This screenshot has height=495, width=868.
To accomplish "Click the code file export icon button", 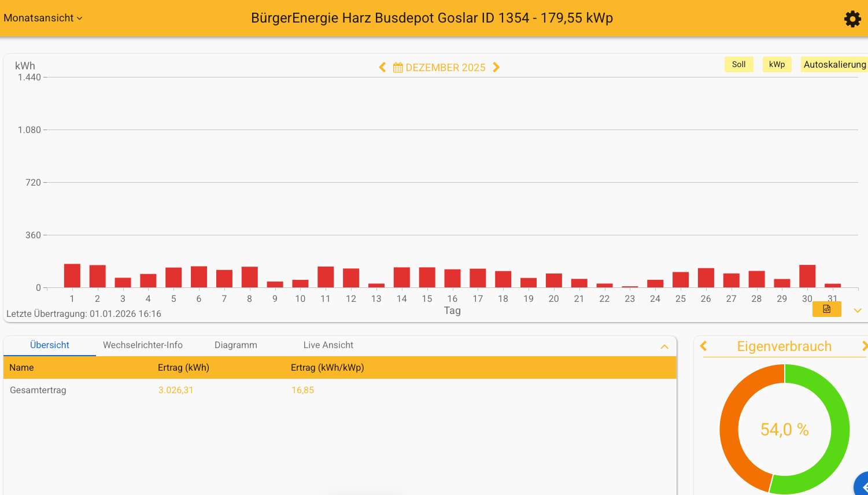I will [x=826, y=309].
